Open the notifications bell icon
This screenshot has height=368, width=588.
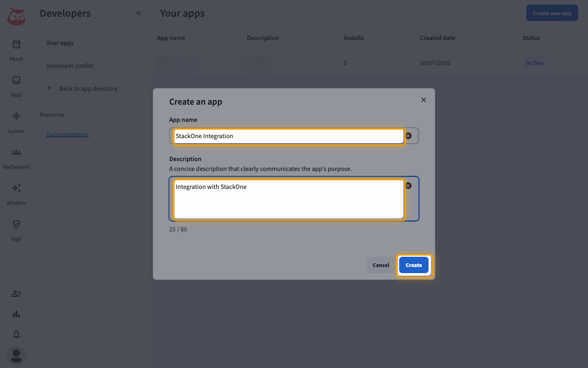point(16,334)
